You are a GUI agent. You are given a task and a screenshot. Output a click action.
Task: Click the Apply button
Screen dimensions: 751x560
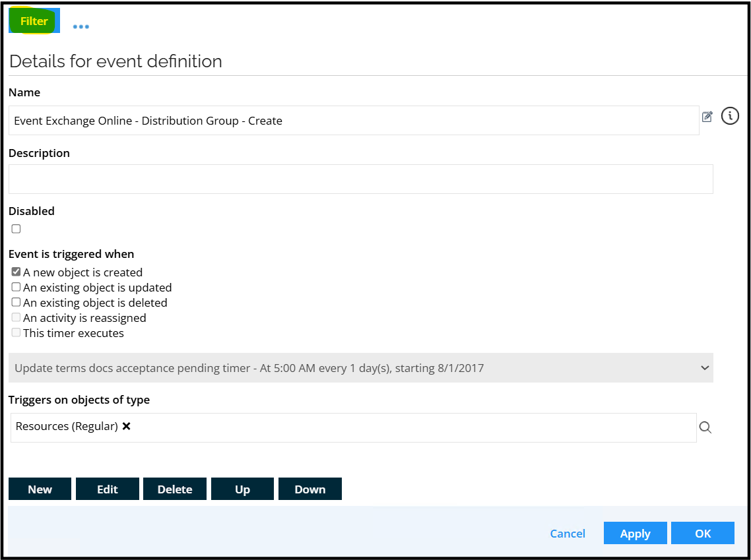[635, 533]
